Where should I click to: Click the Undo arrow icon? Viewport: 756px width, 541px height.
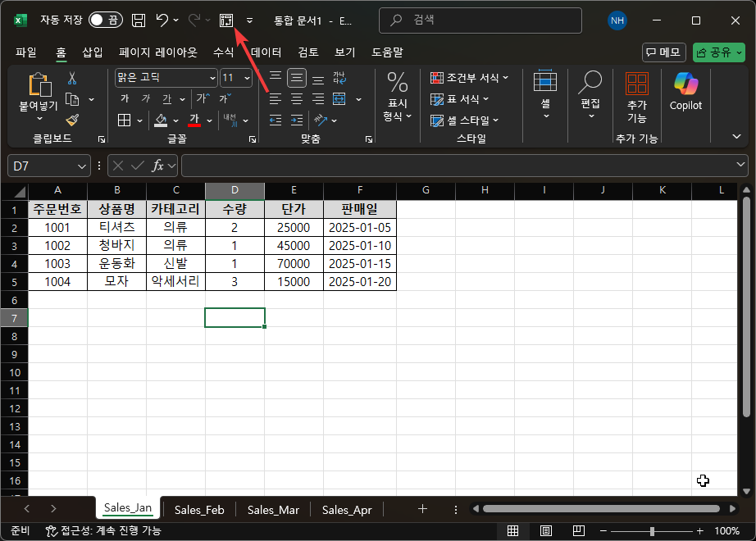(x=162, y=20)
